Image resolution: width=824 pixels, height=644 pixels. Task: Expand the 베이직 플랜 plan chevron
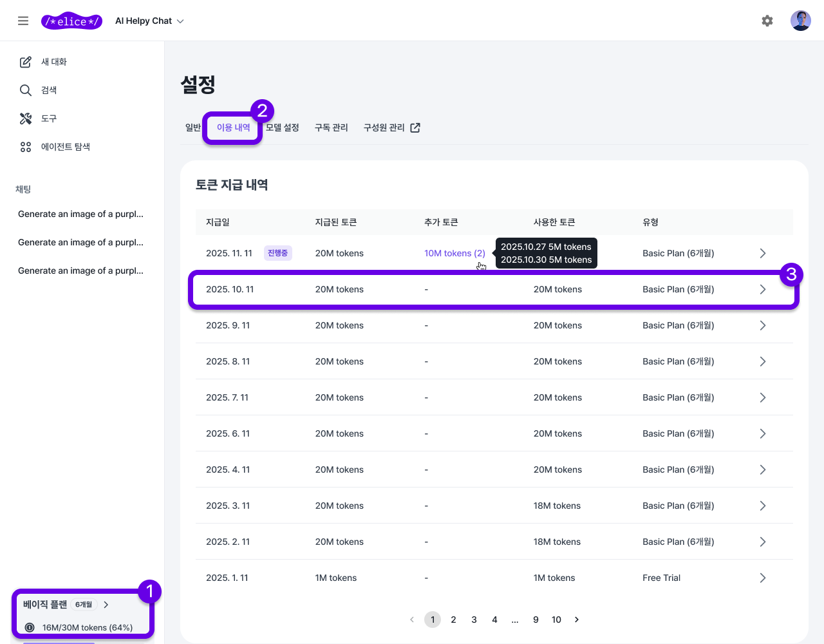click(106, 605)
